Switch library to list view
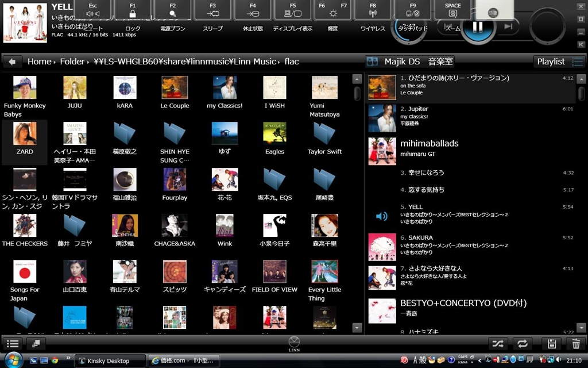Screen dimensions: 588x368 coord(13,344)
